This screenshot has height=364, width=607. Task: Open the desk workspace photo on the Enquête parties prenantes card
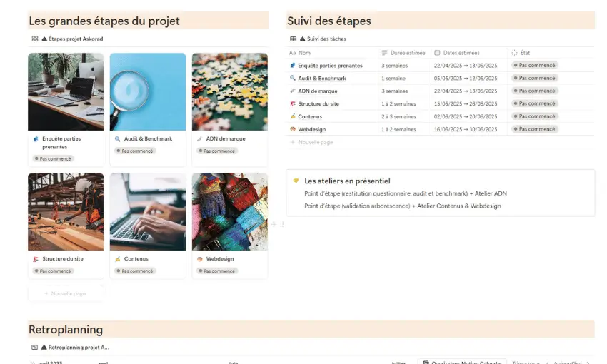pos(66,91)
